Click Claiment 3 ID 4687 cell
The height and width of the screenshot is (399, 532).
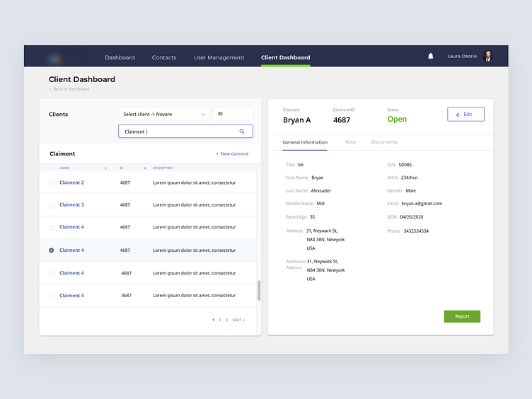pyautogui.click(x=125, y=204)
